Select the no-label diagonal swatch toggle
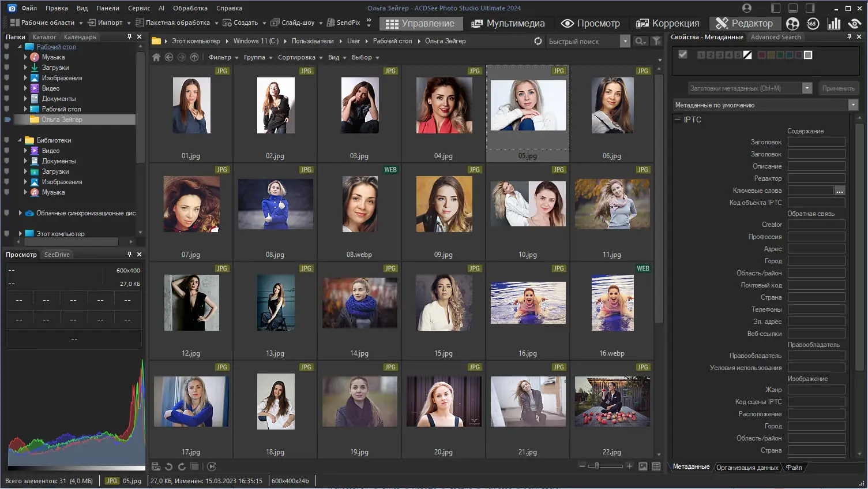This screenshot has width=868, height=489. click(x=747, y=55)
